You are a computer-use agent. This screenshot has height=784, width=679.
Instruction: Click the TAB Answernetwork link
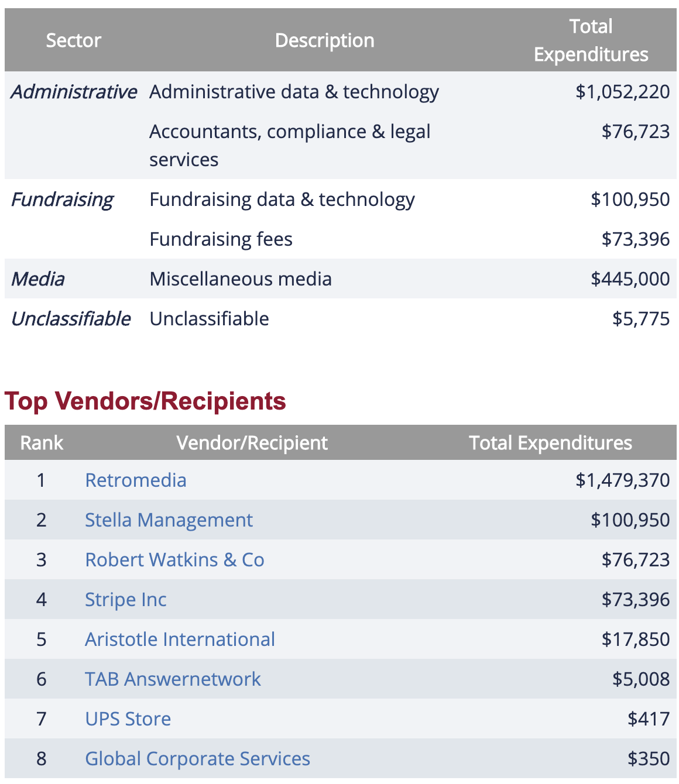[x=173, y=679]
